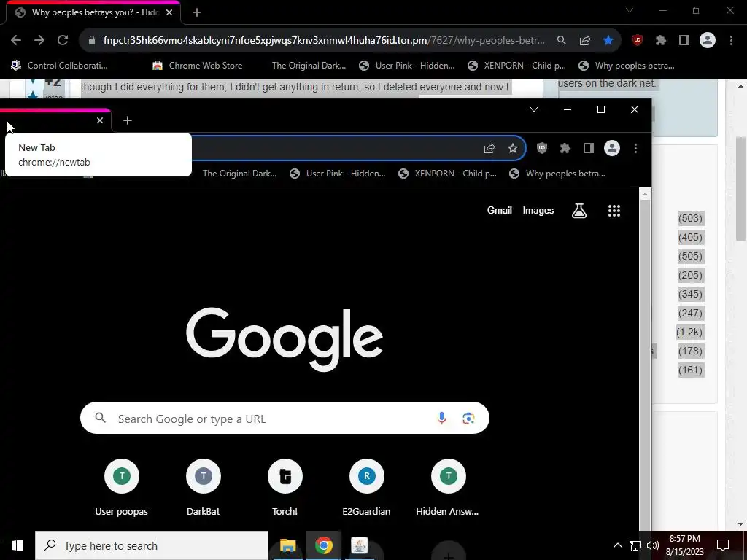The width and height of the screenshot is (747, 560).
Task: Toggle side panel in the front window
Action: pyautogui.click(x=589, y=149)
